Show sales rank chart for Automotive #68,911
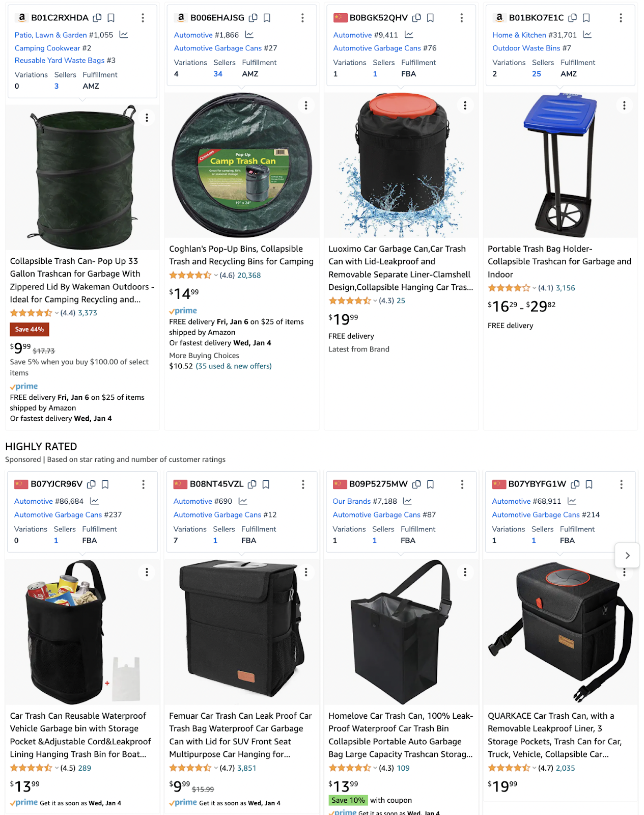The width and height of the screenshot is (644, 815). tap(572, 501)
